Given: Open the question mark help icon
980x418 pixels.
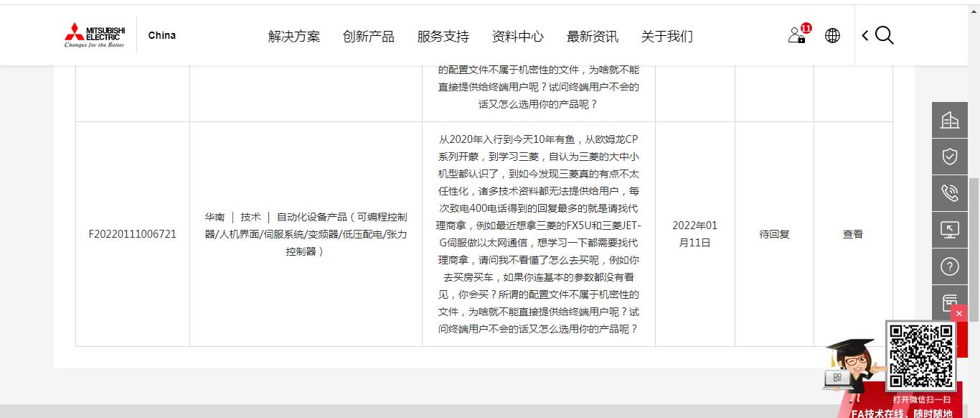Looking at the screenshot, I should (x=949, y=267).
